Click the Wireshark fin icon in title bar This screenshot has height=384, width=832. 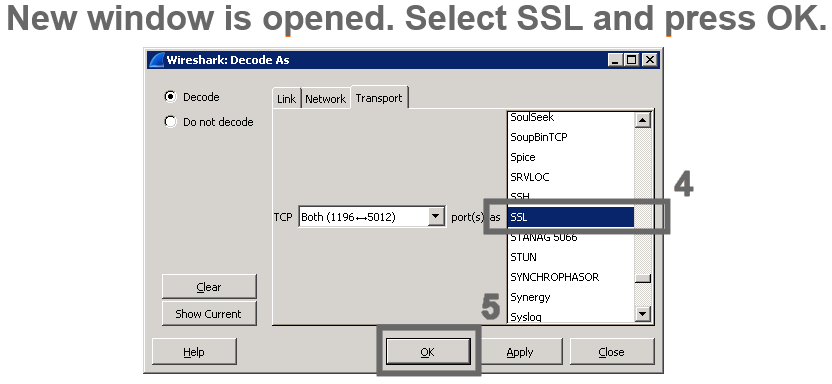[157, 60]
